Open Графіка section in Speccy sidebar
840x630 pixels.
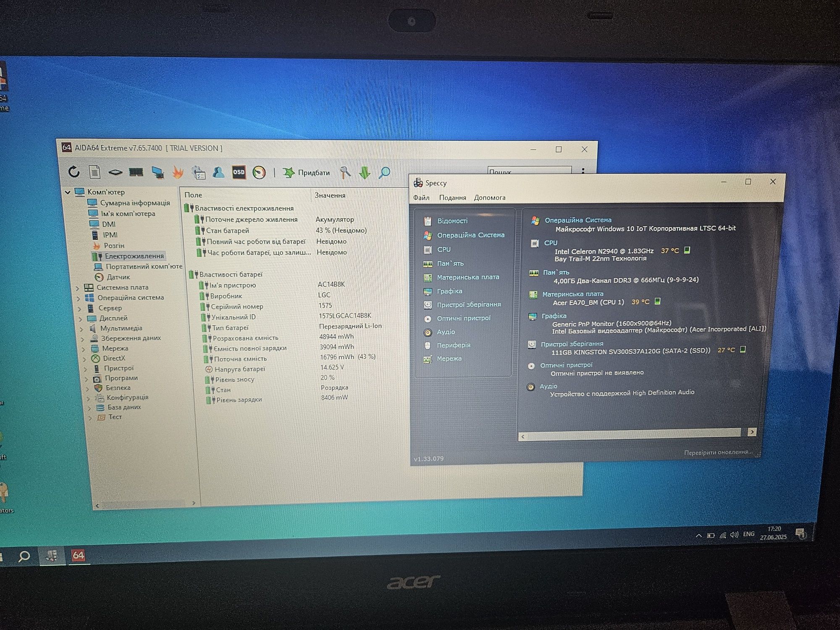[449, 291]
